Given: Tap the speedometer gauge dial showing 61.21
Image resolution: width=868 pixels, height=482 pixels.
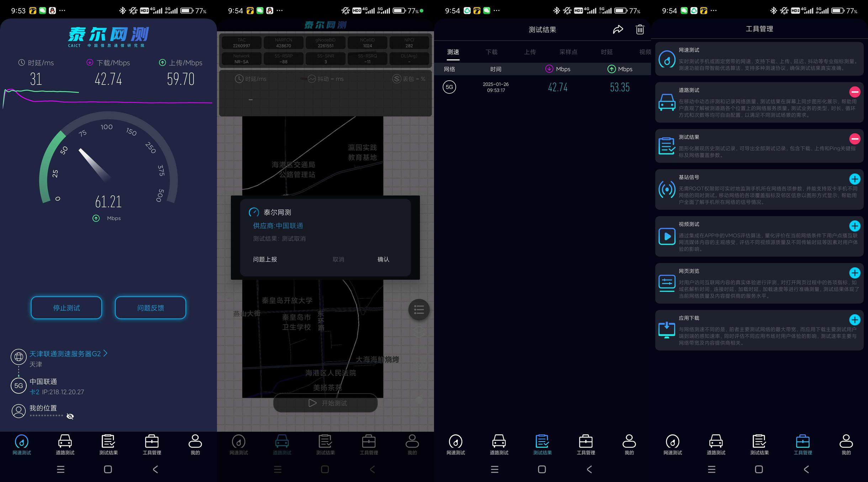Looking at the screenshot, I should pos(108,160).
